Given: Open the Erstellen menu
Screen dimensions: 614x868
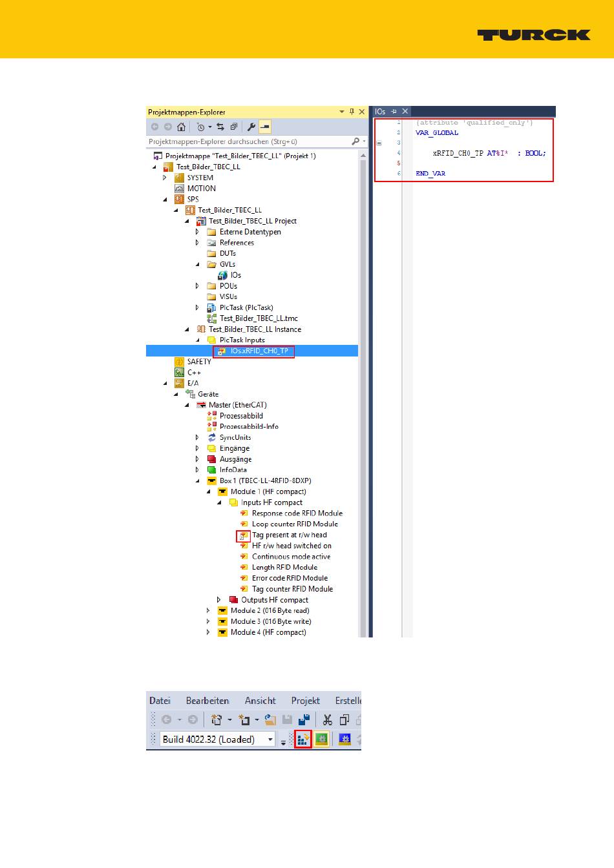Looking at the screenshot, I should click(348, 701).
